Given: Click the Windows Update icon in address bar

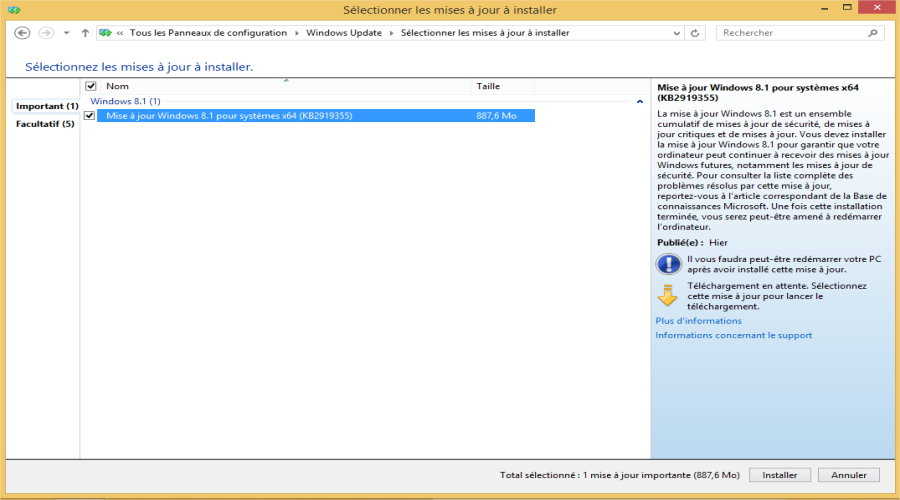Looking at the screenshot, I should [105, 33].
